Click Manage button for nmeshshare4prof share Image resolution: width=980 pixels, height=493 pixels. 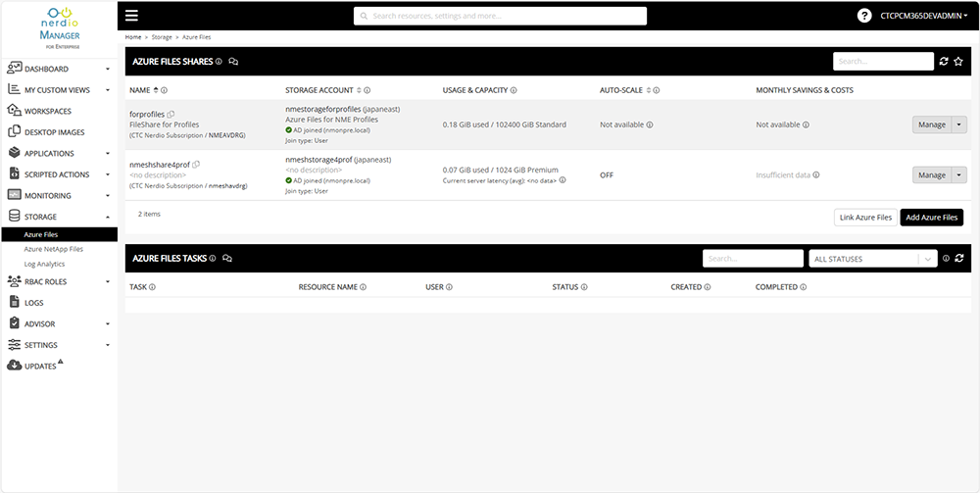(x=932, y=175)
